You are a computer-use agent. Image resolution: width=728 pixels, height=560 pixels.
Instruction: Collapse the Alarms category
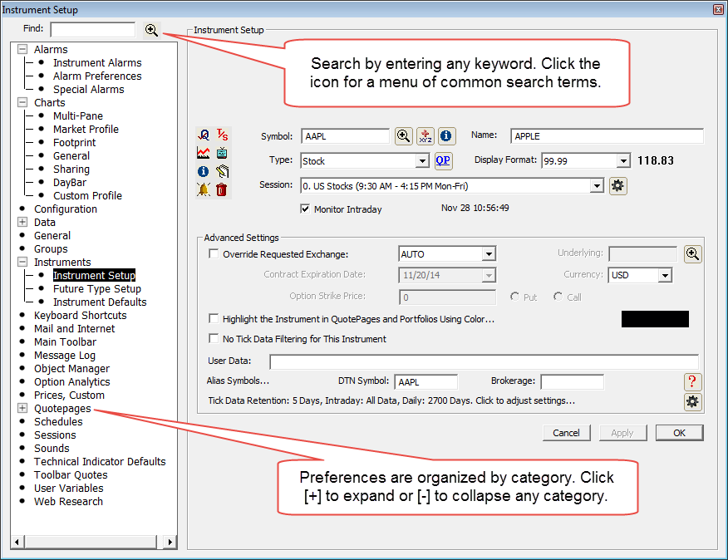[x=22, y=49]
